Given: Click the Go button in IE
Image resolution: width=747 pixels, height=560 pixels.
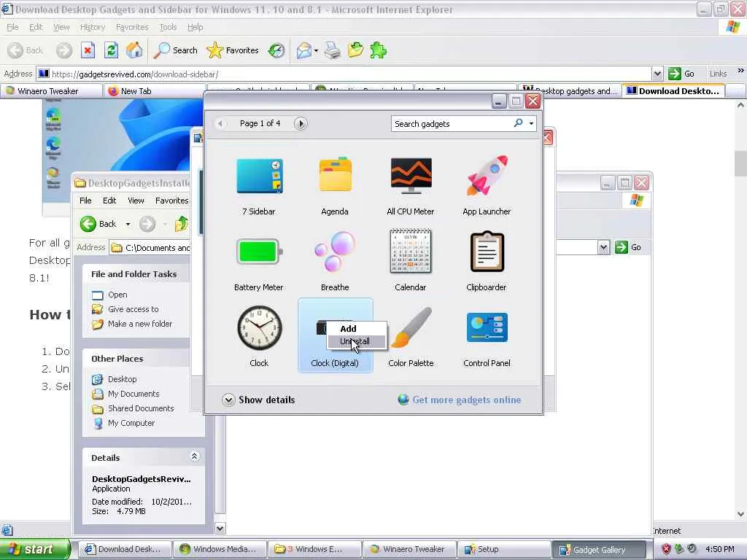Looking at the screenshot, I should [682, 74].
